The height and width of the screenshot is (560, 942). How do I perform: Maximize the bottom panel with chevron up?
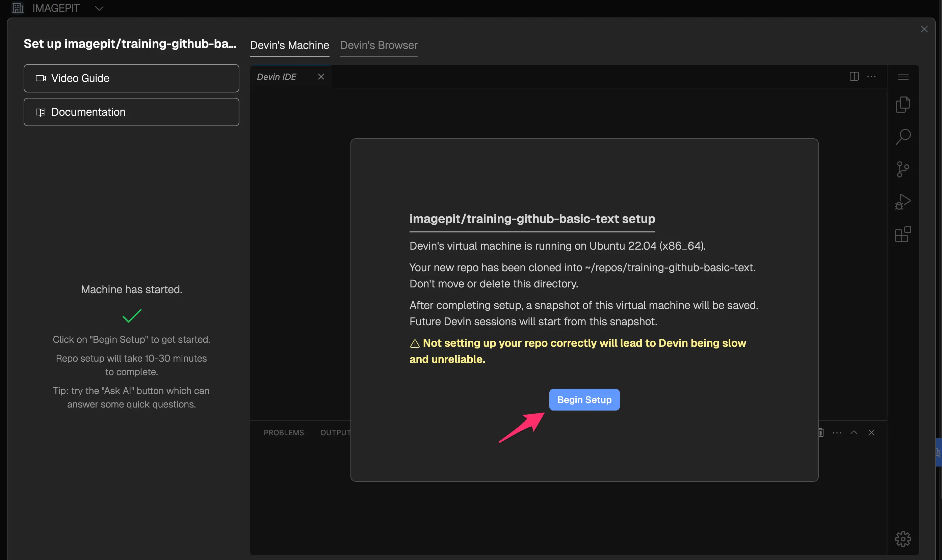click(854, 432)
